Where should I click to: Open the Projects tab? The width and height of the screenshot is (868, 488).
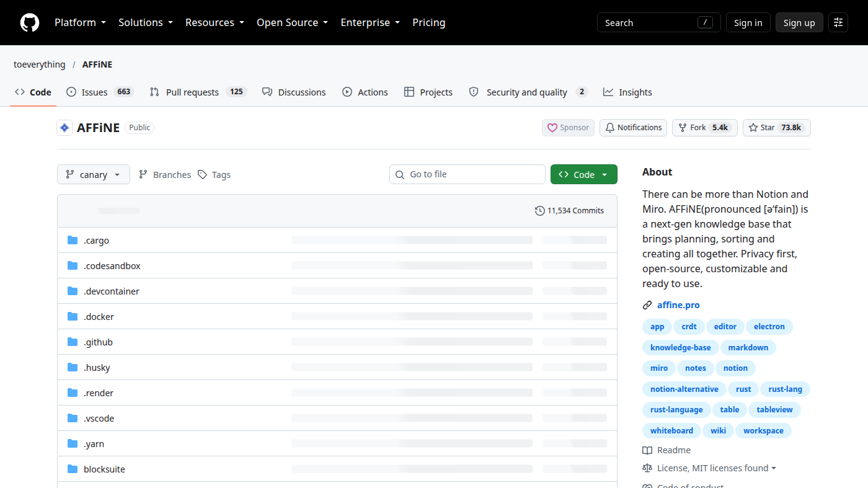(428, 92)
